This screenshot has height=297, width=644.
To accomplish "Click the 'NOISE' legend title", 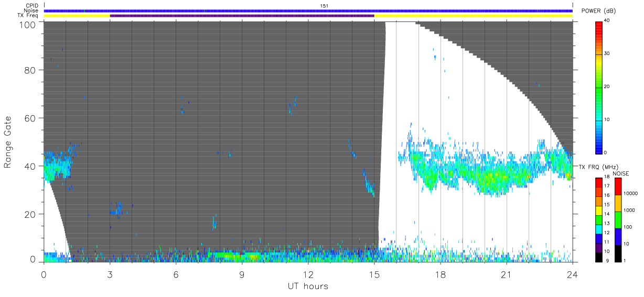I will [621, 173].
